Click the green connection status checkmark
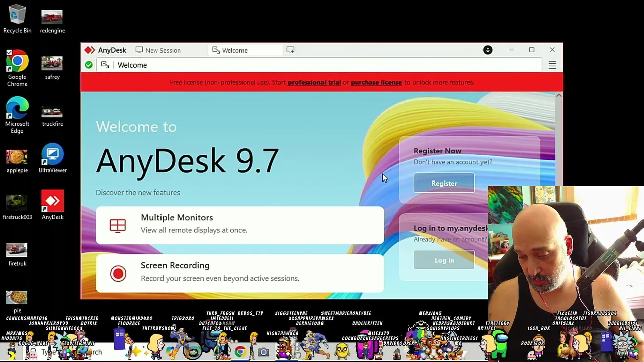 [89, 65]
